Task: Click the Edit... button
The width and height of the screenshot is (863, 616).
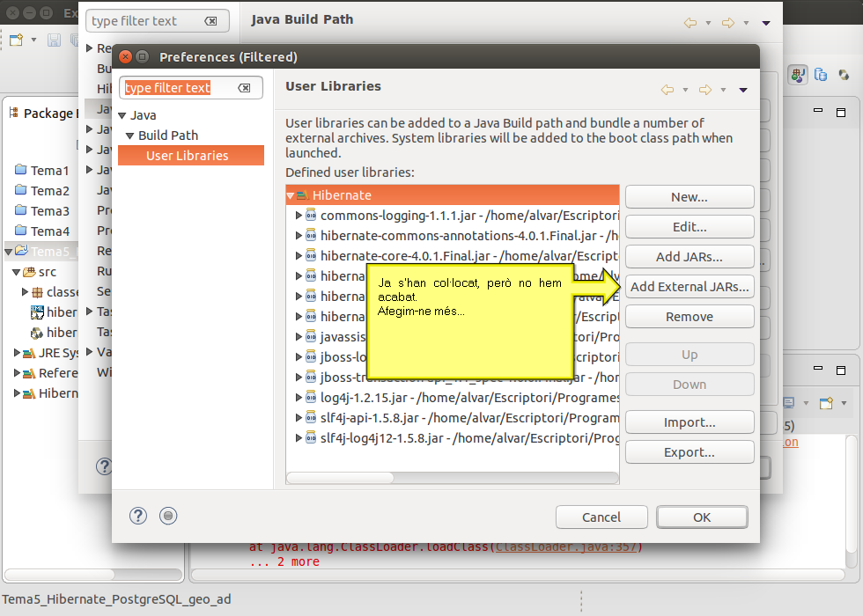Action: point(689,227)
